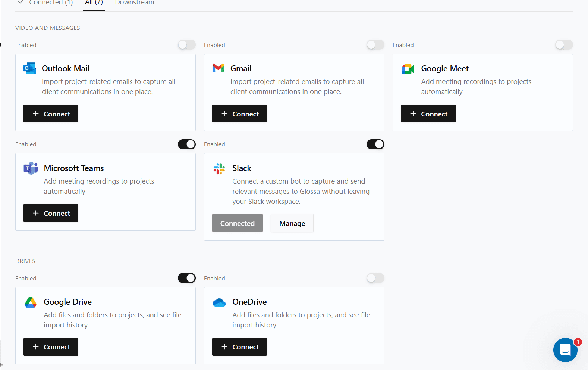Click the Enabled label above OneDrive
This screenshot has width=588, height=370.
coord(214,278)
